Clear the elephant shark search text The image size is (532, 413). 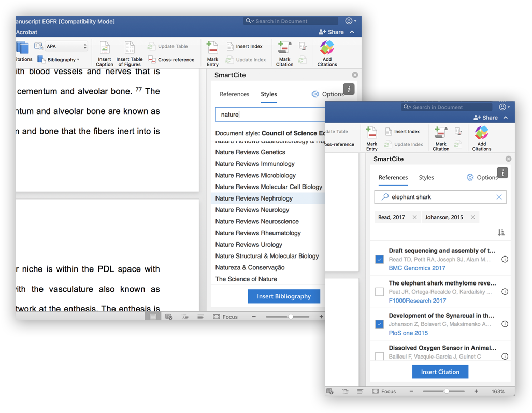499,197
